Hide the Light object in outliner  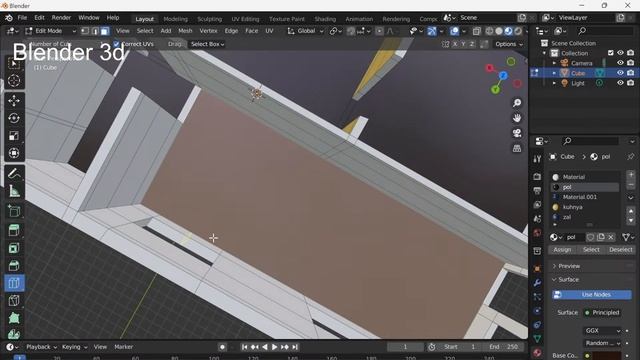point(620,83)
